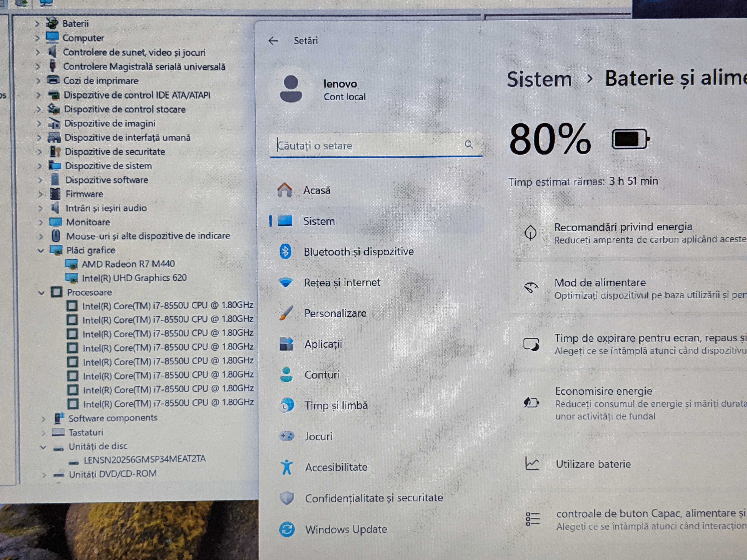Expand the Computer node in Device Manager

click(x=37, y=38)
